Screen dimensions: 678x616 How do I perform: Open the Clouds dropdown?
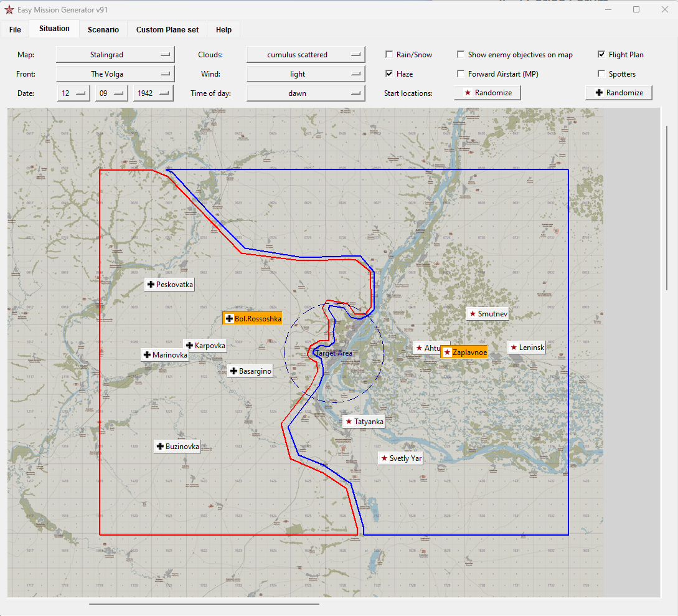(305, 54)
